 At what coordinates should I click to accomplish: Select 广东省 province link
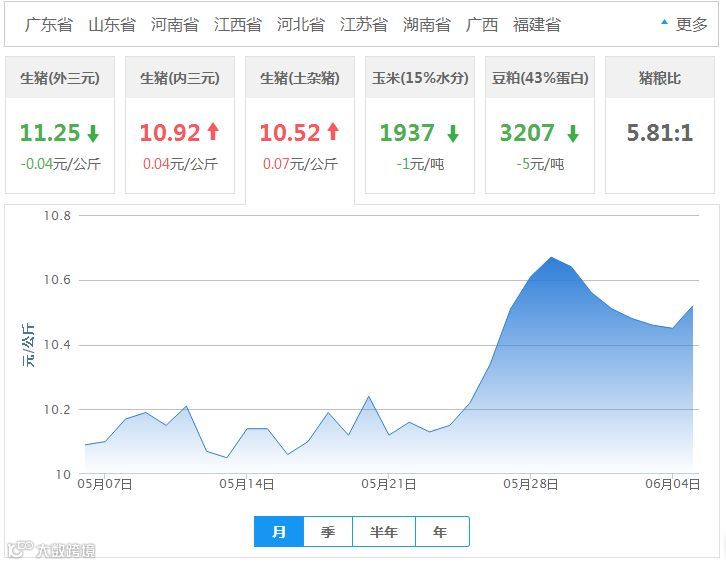click(49, 25)
